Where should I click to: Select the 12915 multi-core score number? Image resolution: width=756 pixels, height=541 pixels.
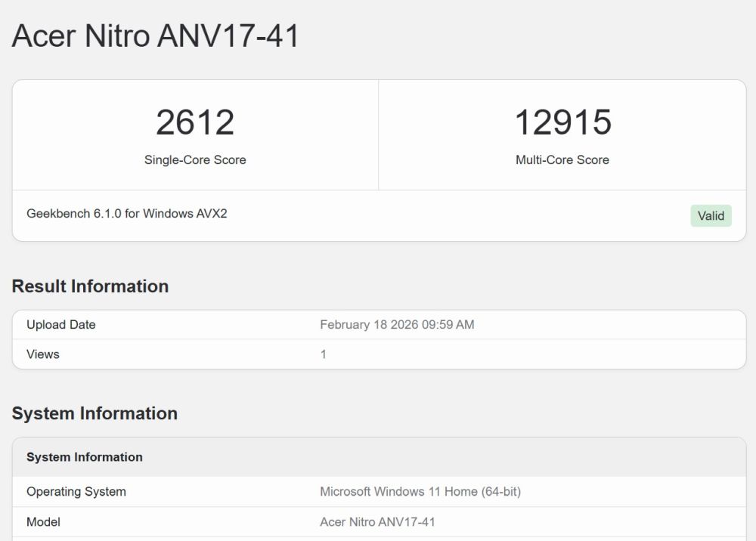[562, 122]
